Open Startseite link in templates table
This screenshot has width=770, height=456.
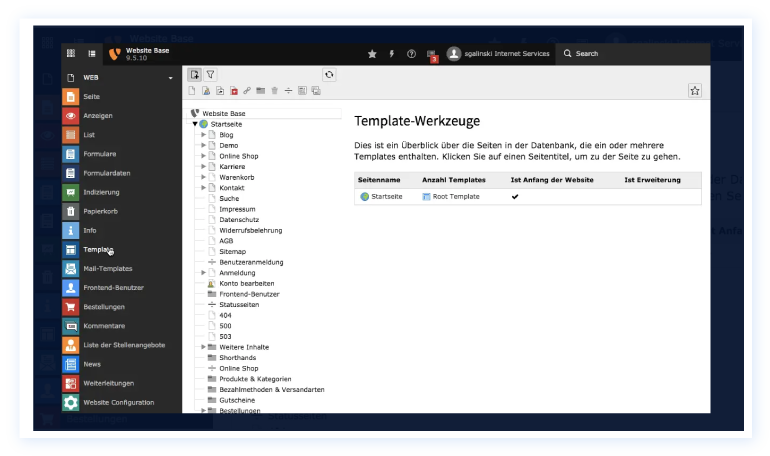click(386, 196)
